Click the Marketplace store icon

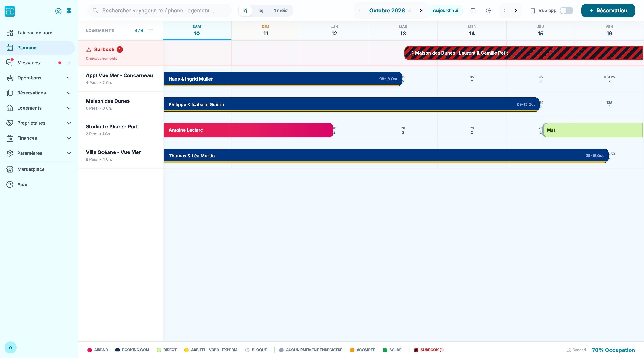click(10, 169)
